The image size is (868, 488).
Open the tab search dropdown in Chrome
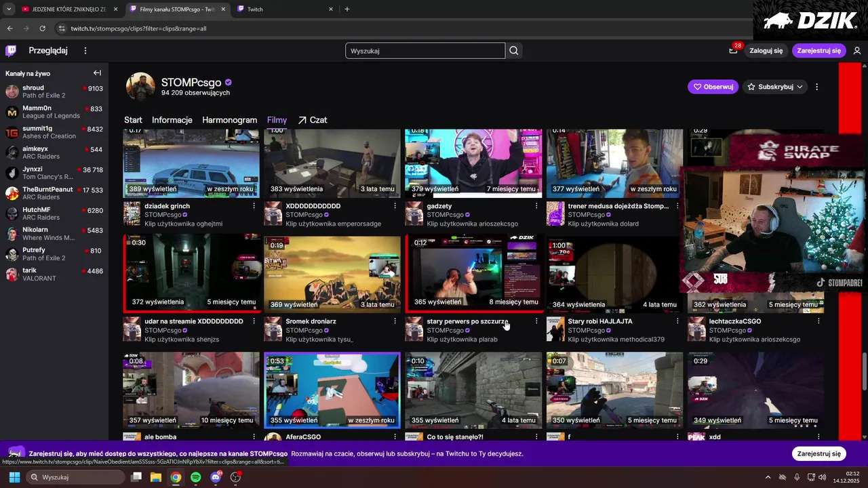tap(9, 9)
